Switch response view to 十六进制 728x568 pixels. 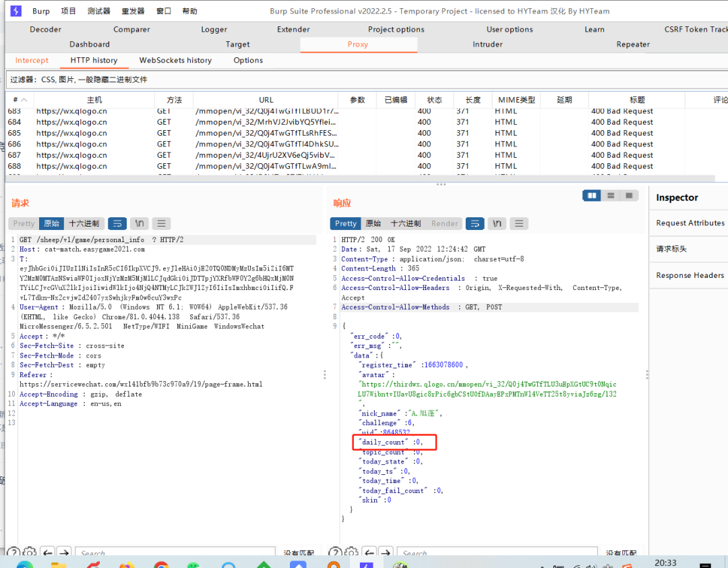pyautogui.click(x=406, y=223)
